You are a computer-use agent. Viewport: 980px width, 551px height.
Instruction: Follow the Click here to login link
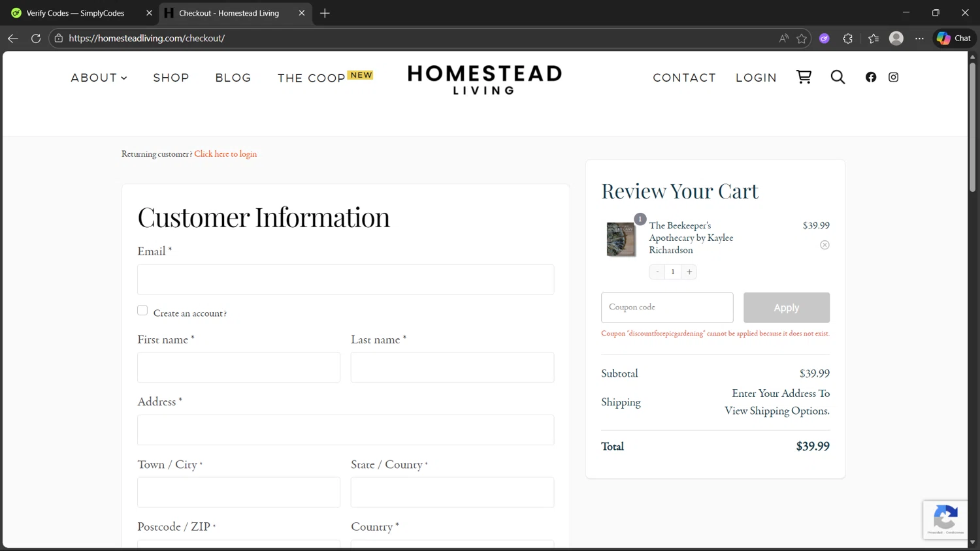pos(225,154)
